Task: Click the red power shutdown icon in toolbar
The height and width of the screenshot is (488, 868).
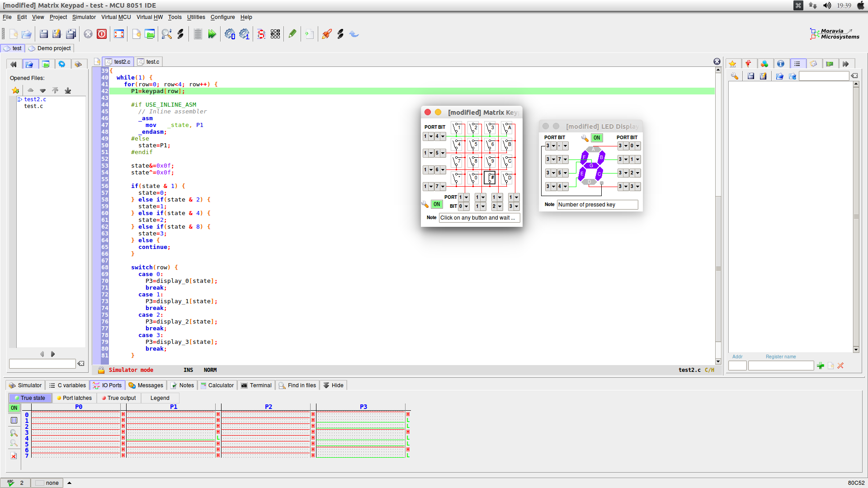Action: pos(102,34)
